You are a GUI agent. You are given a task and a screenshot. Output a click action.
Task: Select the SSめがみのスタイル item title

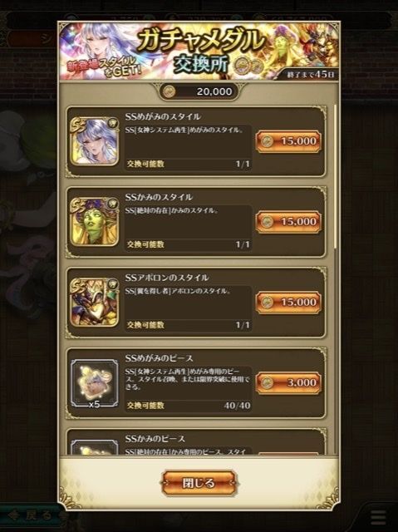pyautogui.click(x=163, y=116)
